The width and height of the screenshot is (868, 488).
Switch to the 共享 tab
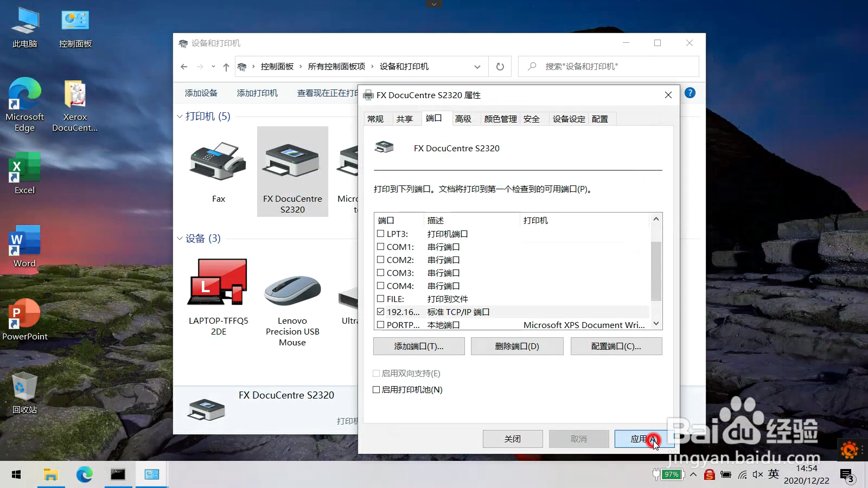405,118
